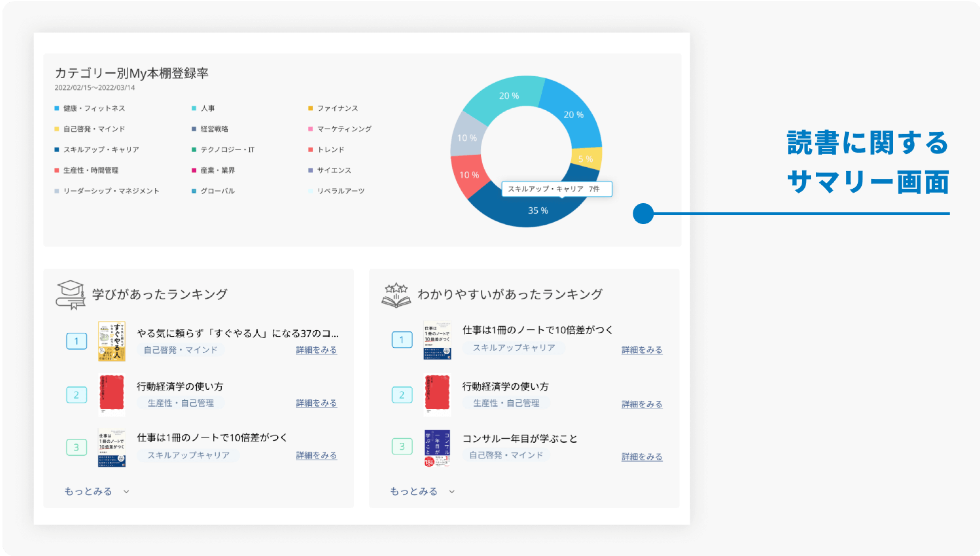Open 詳細をみる for やる気に頼らず book

click(316, 350)
